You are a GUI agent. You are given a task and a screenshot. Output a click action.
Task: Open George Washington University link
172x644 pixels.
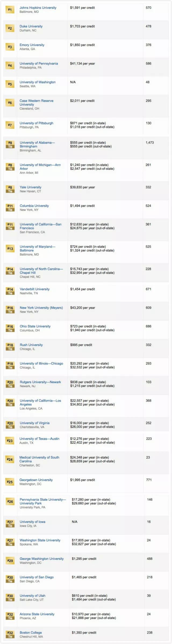42,559
